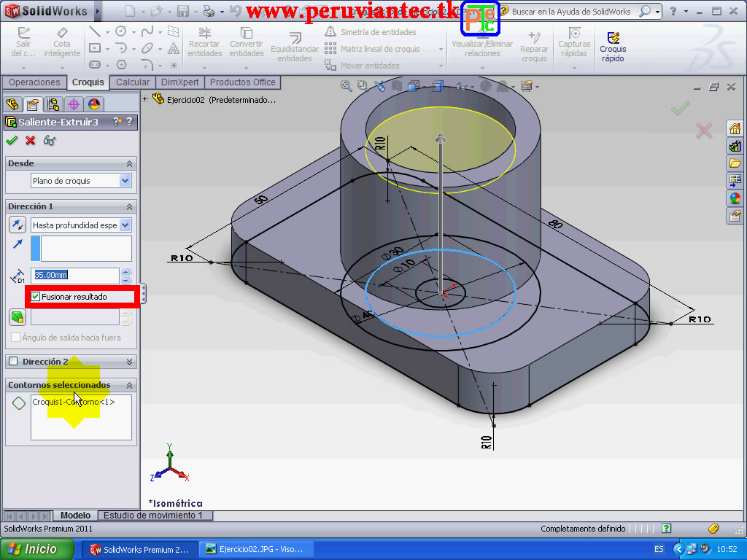Open Capturas rápidas tool

[x=574, y=43]
